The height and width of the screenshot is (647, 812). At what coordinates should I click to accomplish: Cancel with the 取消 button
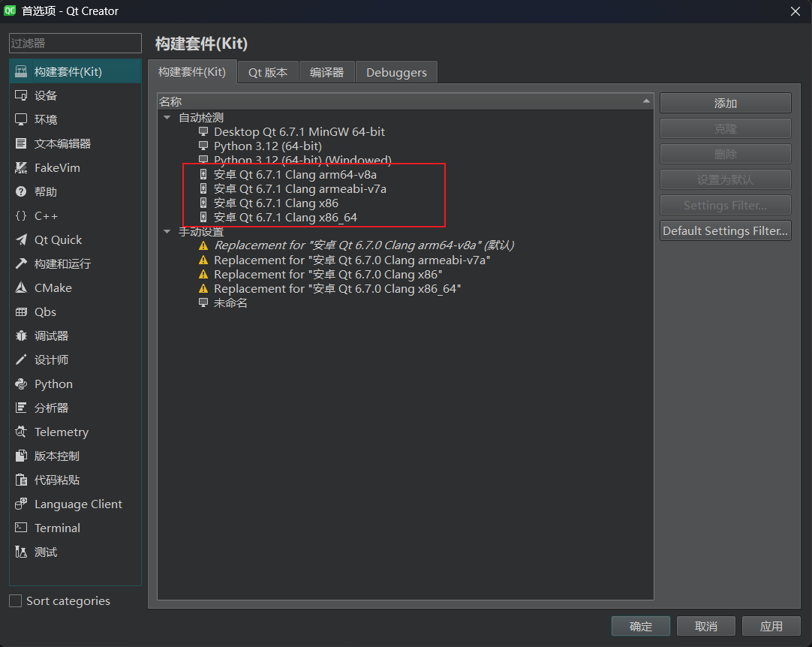[x=706, y=626]
